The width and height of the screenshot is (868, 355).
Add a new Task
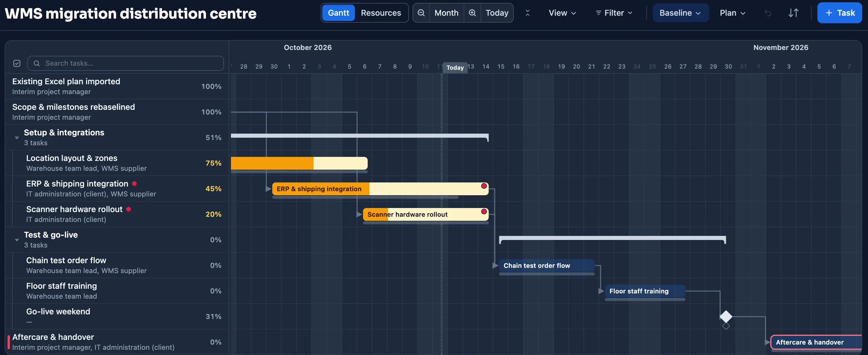pyautogui.click(x=839, y=13)
